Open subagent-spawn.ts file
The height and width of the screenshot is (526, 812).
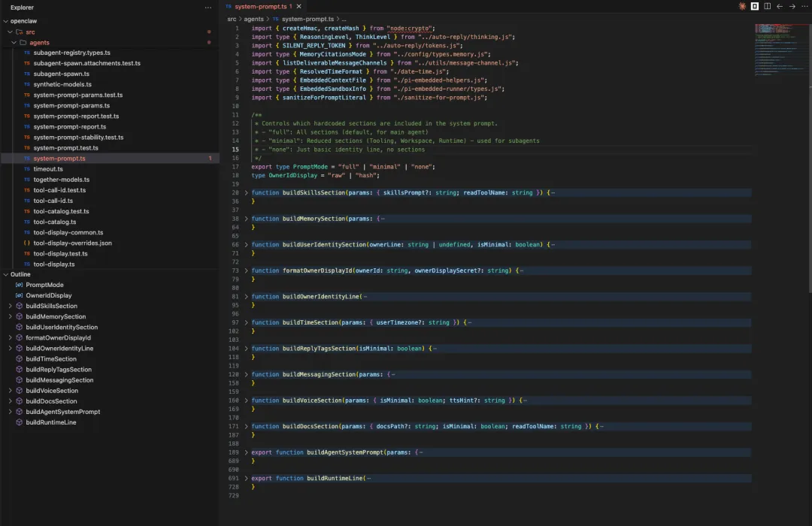pyautogui.click(x=61, y=74)
